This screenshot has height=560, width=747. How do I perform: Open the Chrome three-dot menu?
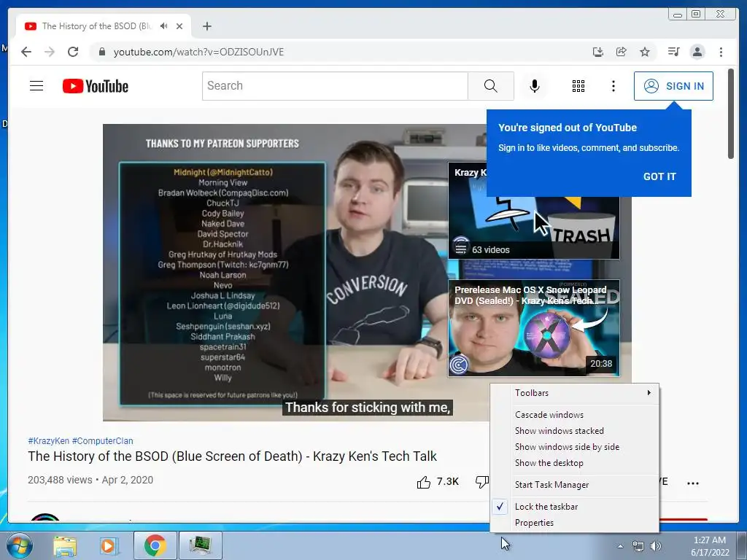pos(721,52)
